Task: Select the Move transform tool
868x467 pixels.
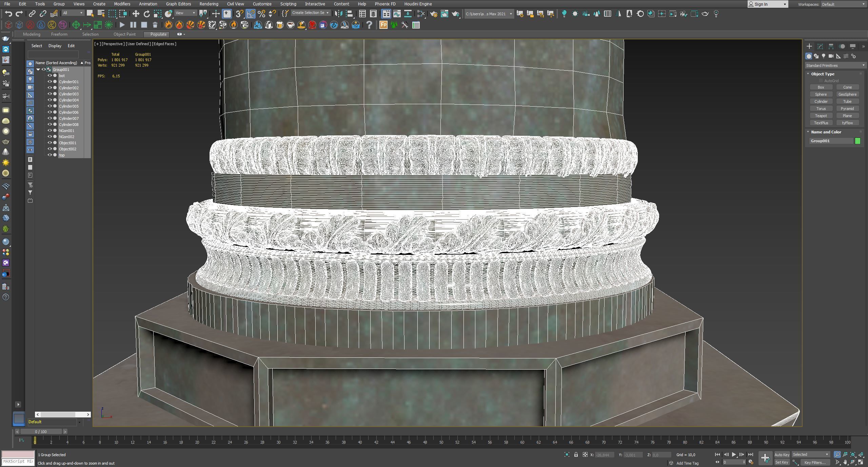Action: tap(136, 14)
